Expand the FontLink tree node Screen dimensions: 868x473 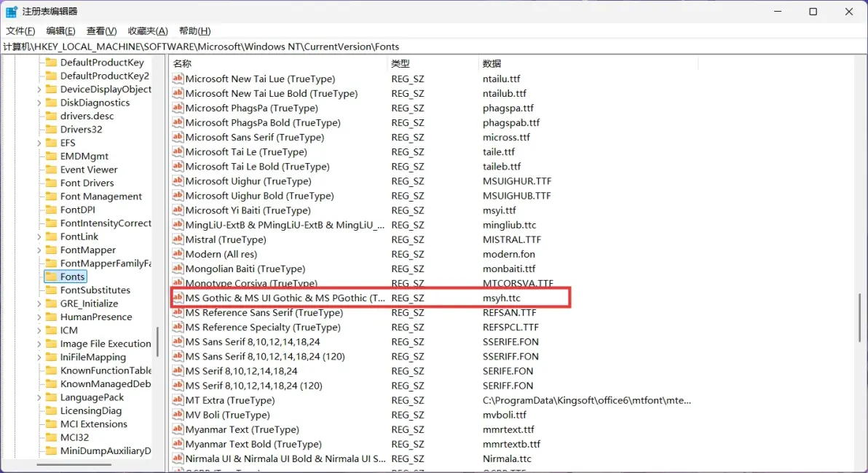[39, 236]
